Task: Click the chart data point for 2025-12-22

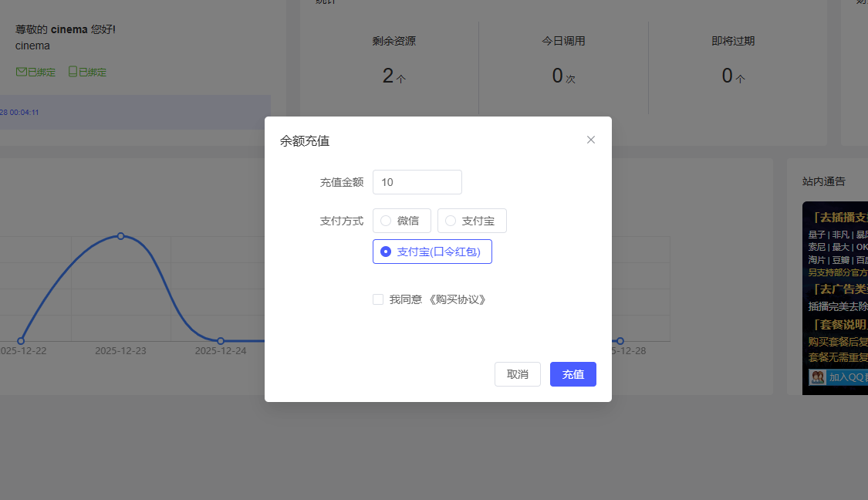Action: pyautogui.click(x=21, y=341)
